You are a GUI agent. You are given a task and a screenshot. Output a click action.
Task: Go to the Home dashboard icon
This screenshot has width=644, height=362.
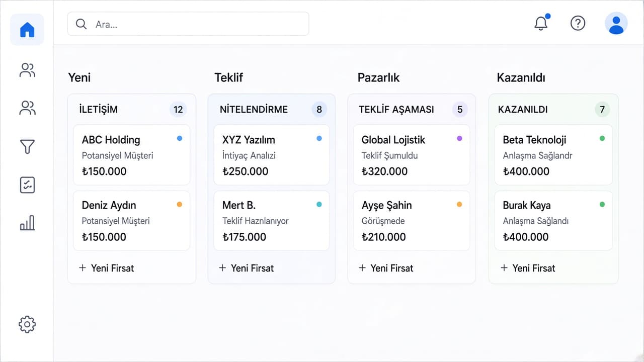[x=27, y=30]
